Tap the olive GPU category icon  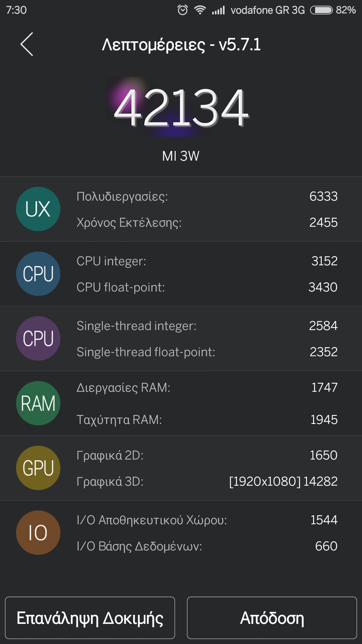point(38,468)
